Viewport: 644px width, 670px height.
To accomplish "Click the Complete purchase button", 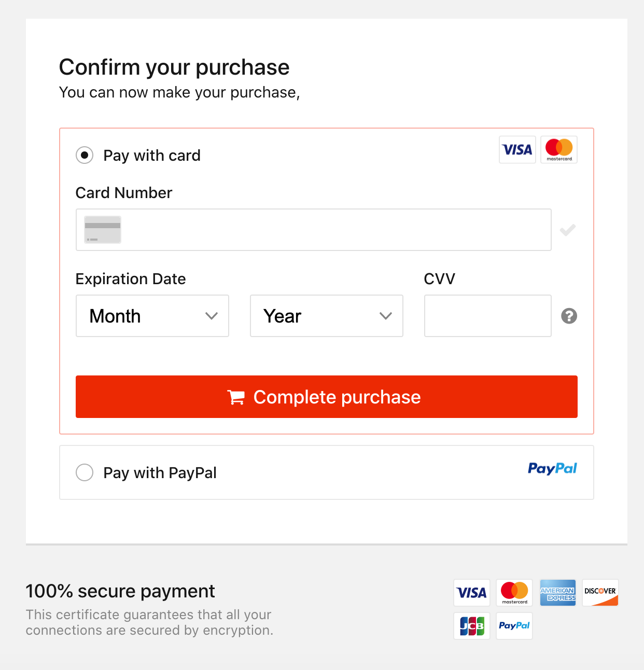I will point(327,397).
